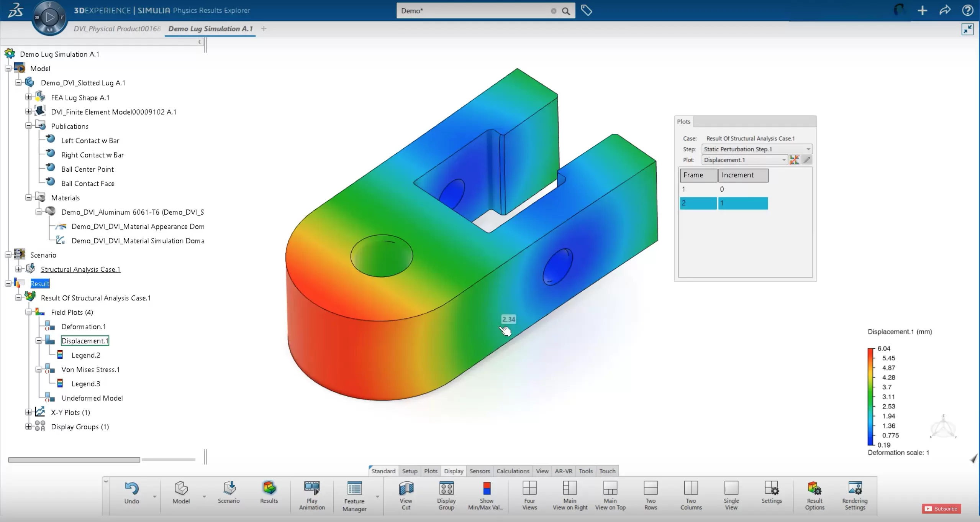Click the Structural Analysis Case.1 link

[80, 269]
